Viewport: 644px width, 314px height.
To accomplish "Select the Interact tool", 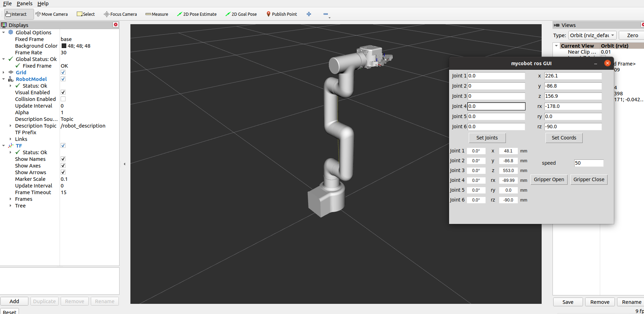I will click(16, 14).
